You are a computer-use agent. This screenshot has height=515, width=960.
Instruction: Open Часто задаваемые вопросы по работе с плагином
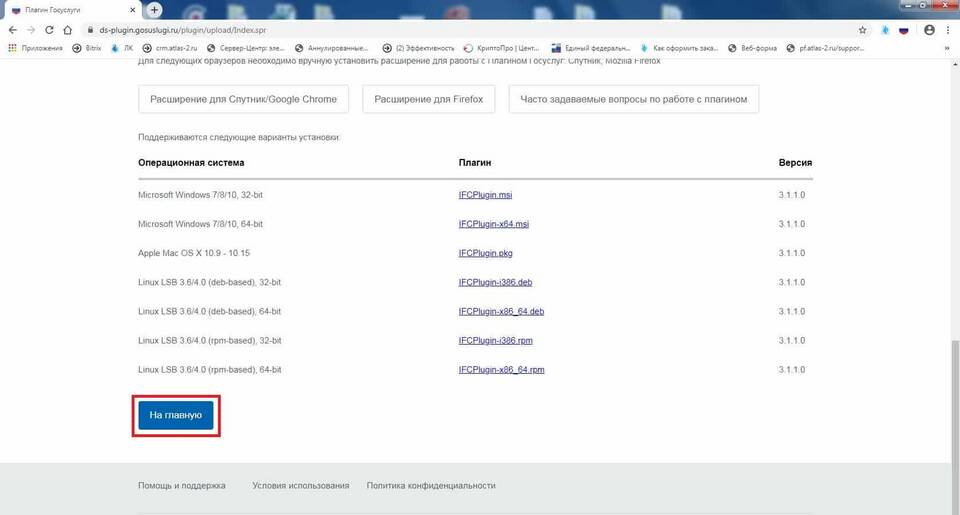[x=634, y=99]
